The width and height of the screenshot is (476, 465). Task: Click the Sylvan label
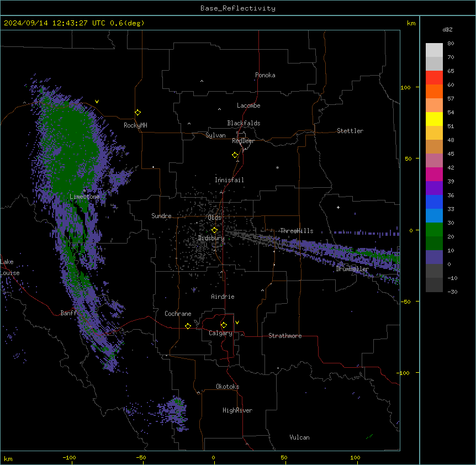click(215, 135)
